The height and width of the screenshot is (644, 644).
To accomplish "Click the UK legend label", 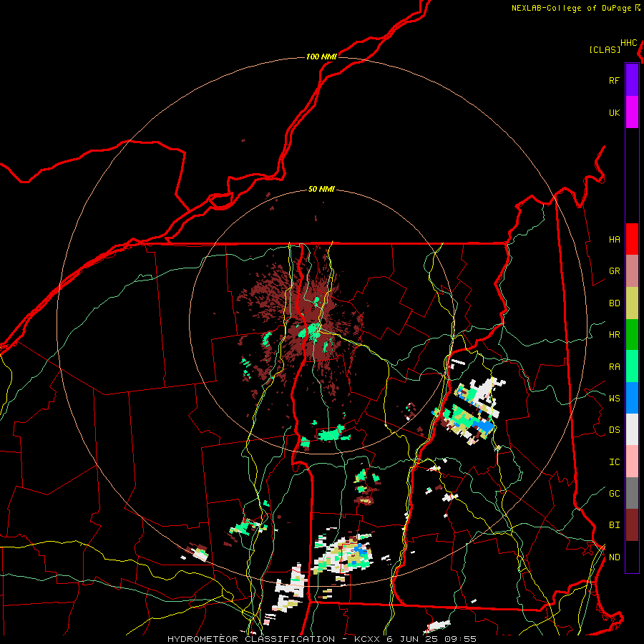I will pos(614,113).
